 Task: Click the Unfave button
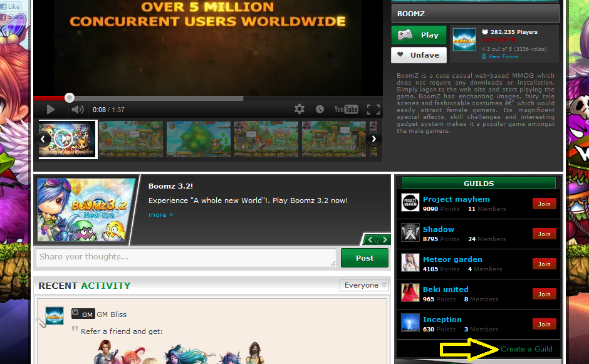pos(419,55)
